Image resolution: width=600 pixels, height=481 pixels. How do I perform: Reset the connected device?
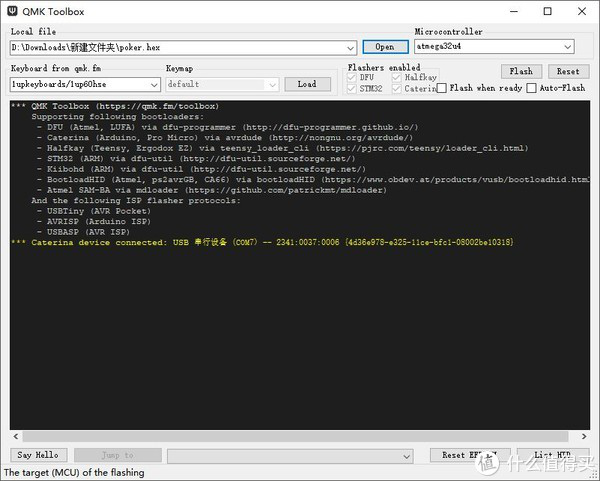click(568, 72)
